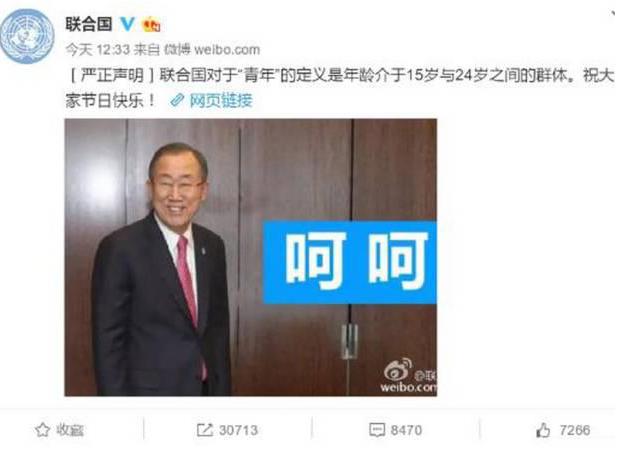The image size is (621, 466).
Task: Click the orange membership badge icon
Action: click(x=151, y=25)
